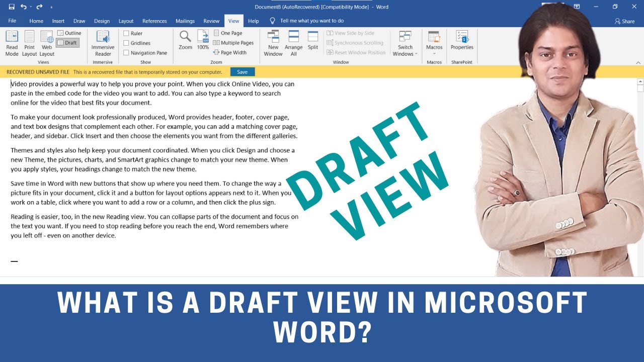Open the Customize Quick Access Toolbar arrow

pos(51,8)
